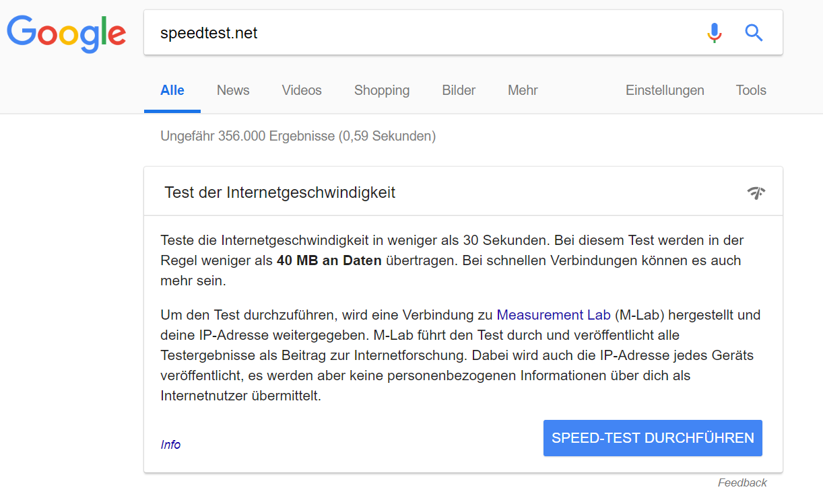Screen dimensions: 823x504
Task: Switch to the News tab
Action: tap(232, 89)
